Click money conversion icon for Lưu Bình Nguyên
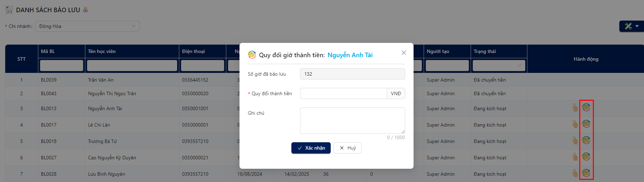This screenshot has width=644, height=182. 586,173
